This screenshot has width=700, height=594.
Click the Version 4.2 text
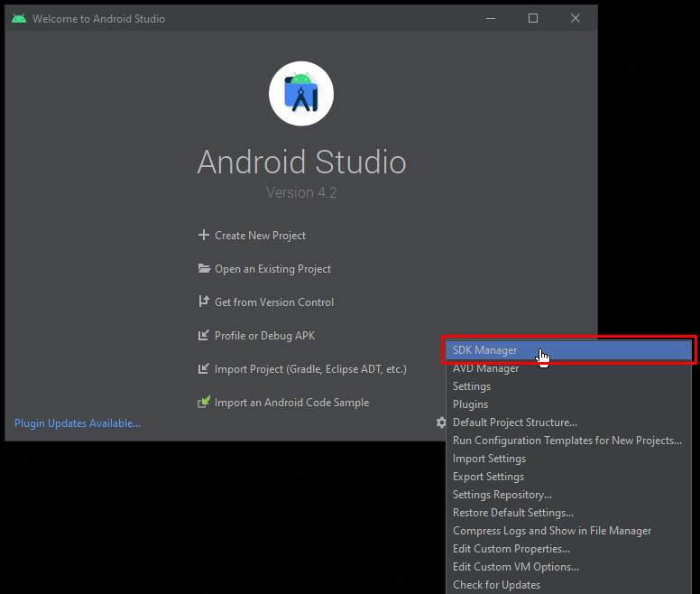(x=302, y=192)
